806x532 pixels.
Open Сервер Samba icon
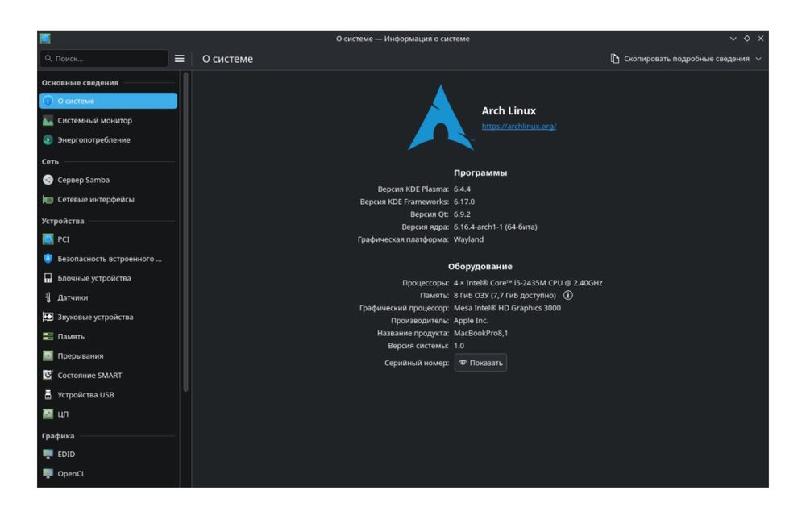pos(48,180)
